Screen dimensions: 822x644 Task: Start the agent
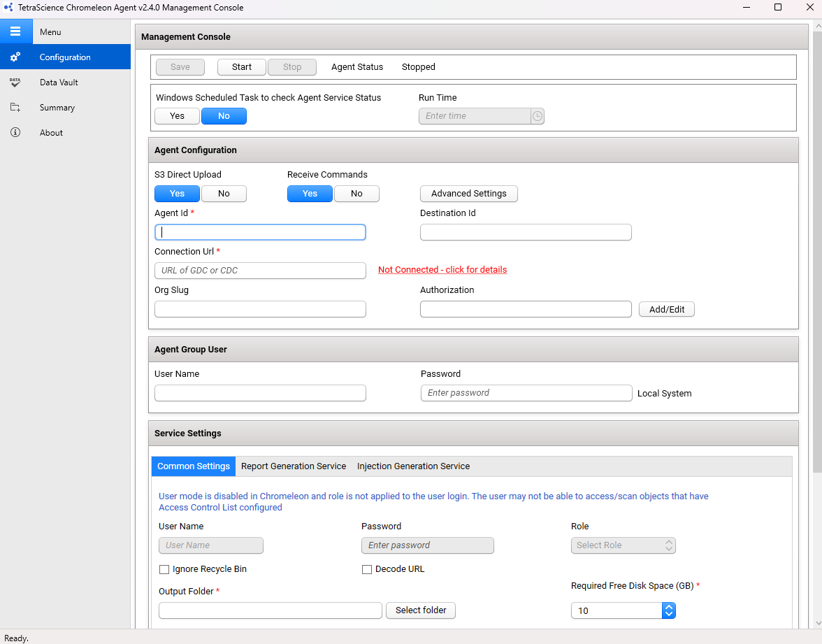[242, 67]
